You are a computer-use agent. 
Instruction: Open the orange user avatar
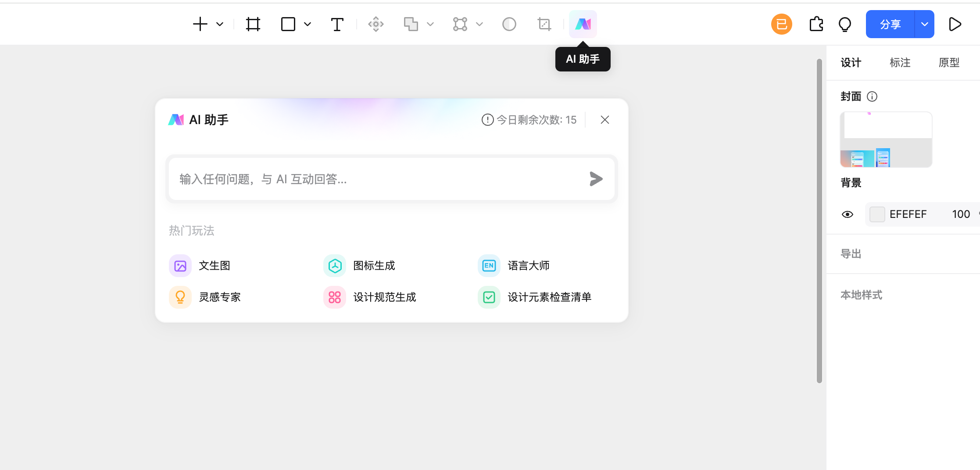782,24
